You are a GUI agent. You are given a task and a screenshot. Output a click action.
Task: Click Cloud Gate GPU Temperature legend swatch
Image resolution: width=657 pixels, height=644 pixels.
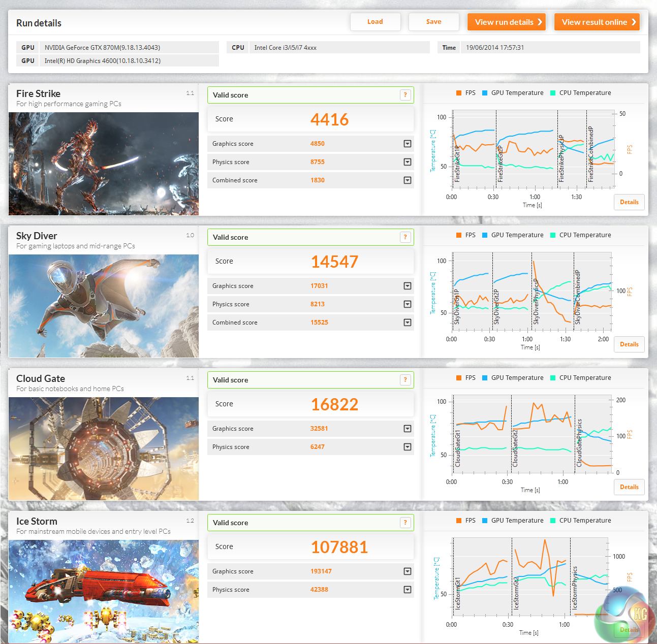pyautogui.click(x=485, y=378)
